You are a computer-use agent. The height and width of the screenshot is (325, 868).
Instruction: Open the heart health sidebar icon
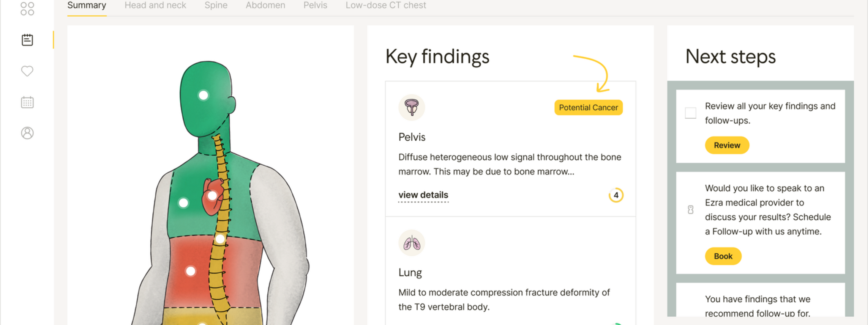(27, 71)
